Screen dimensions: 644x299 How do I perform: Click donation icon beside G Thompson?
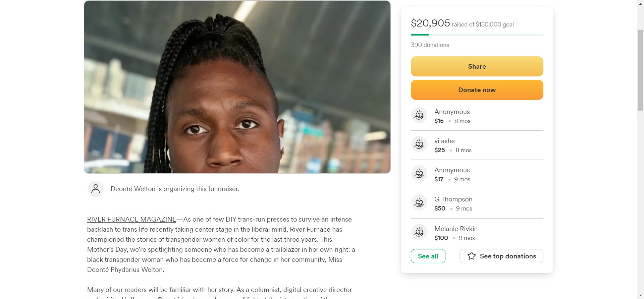(419, 203)
